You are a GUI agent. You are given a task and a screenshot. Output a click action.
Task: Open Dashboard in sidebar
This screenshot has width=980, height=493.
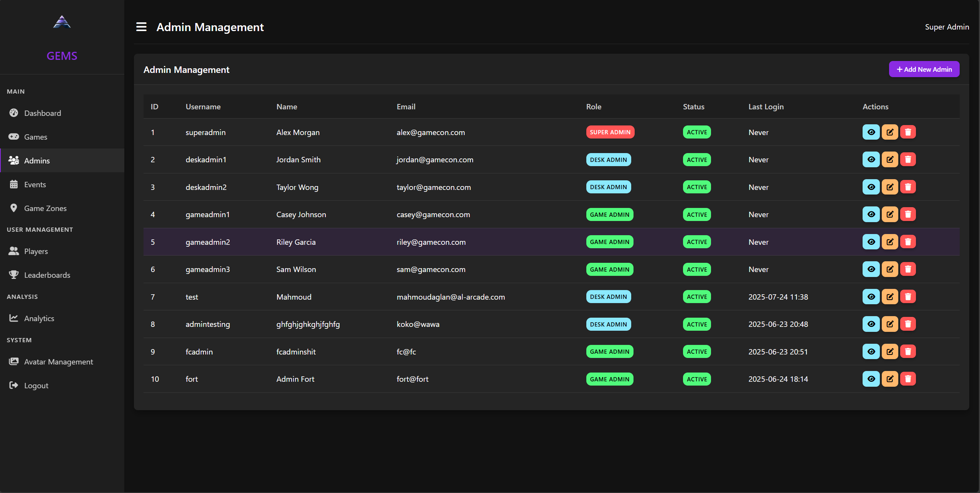click(42, 113)
